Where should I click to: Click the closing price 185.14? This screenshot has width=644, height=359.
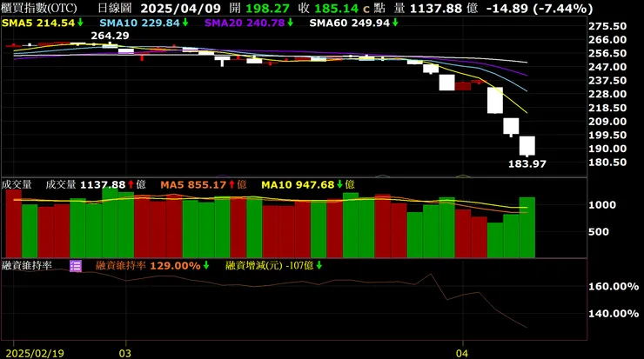336,8
